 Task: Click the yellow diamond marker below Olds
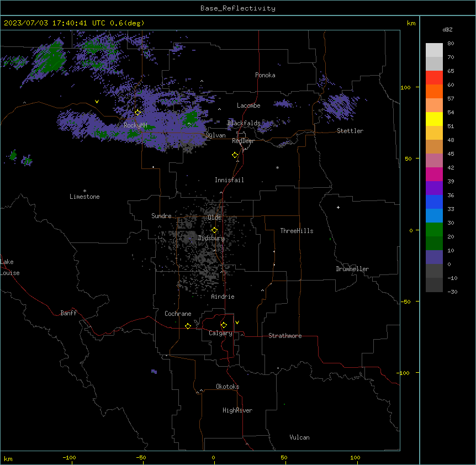(x=214, y=230)
